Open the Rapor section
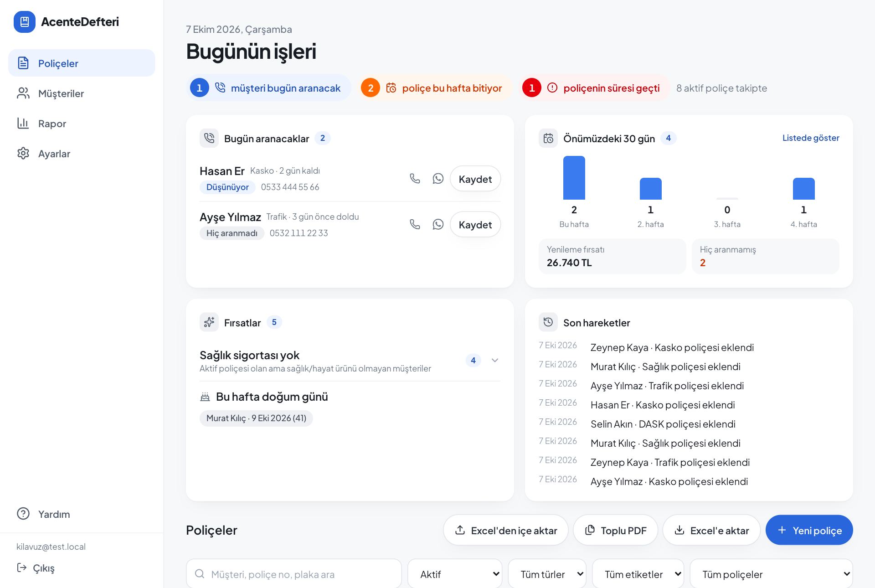 pyautogui.click(x=82, y=124)
